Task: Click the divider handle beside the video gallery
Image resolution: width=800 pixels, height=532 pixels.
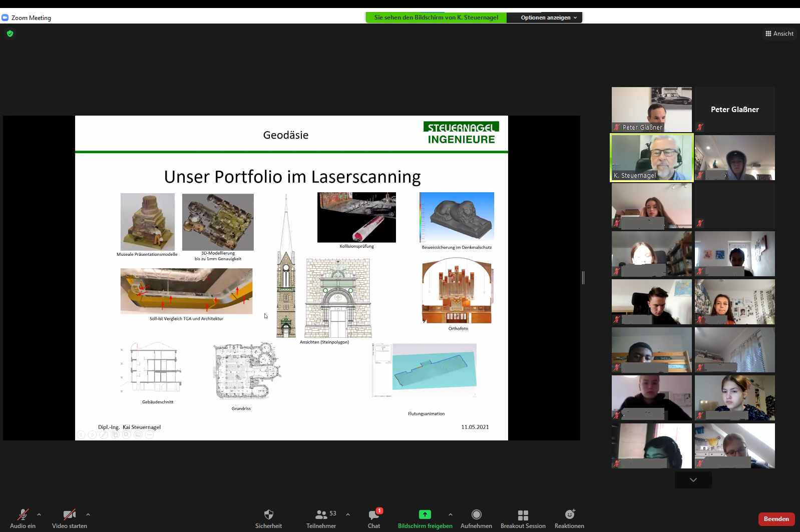Action: coord(583,278)
